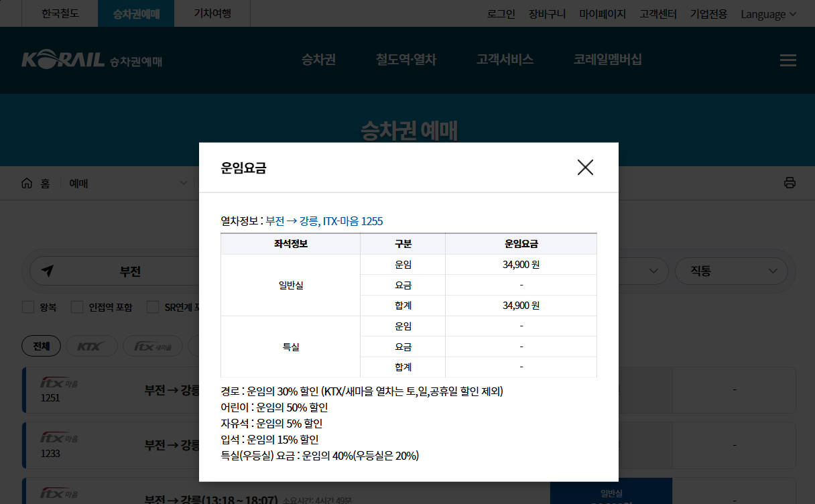Viewport: 815px width, 504px height.
Task: Open the 고객서비스 menu
Action: pos(505,60)
